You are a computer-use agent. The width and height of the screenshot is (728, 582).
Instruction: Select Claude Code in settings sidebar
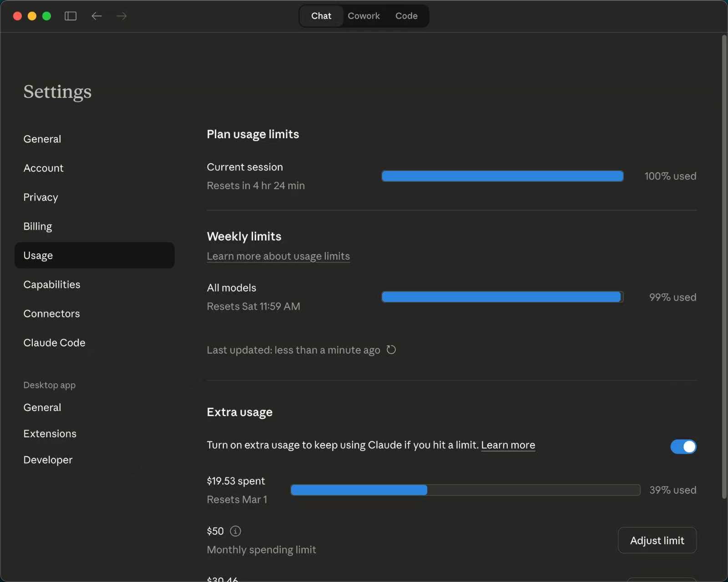tap(54, 343)
